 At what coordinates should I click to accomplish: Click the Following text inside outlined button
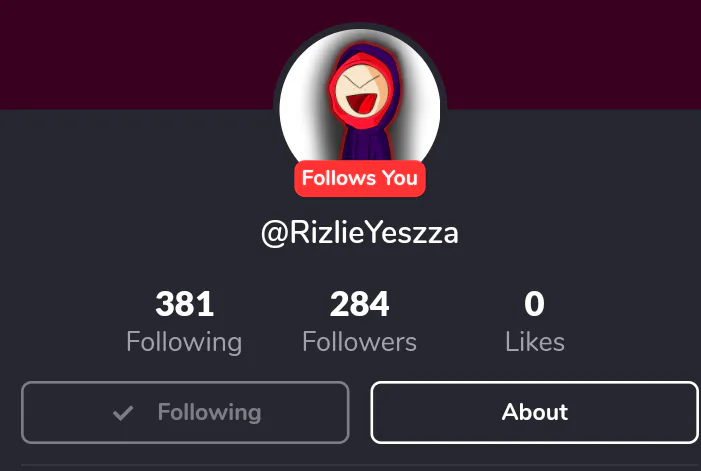[209, 412]
